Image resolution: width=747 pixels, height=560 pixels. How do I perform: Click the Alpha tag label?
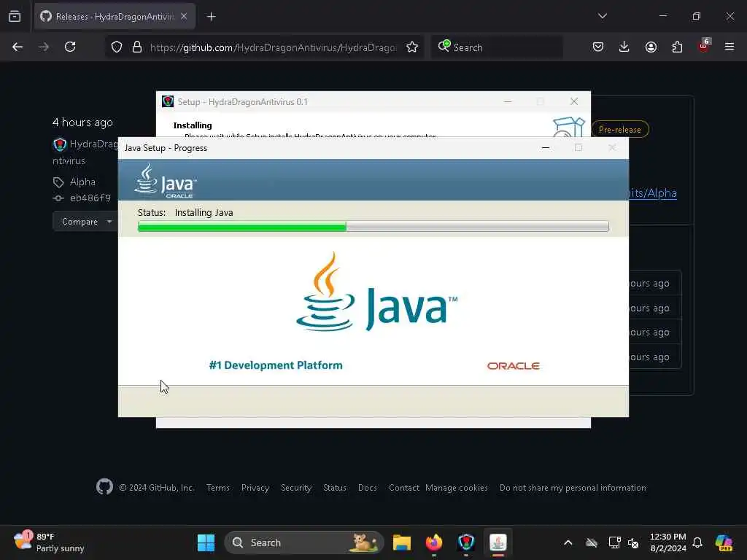tap(82, 182)
